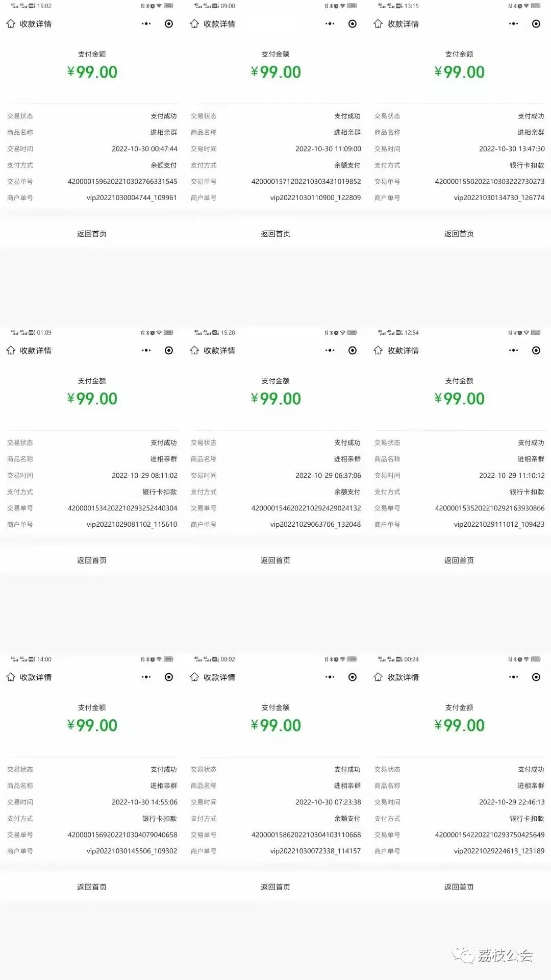Click 返回首页 link on middle-right receipt
Screen dimensions: 551x980
[x=459, y=559]
